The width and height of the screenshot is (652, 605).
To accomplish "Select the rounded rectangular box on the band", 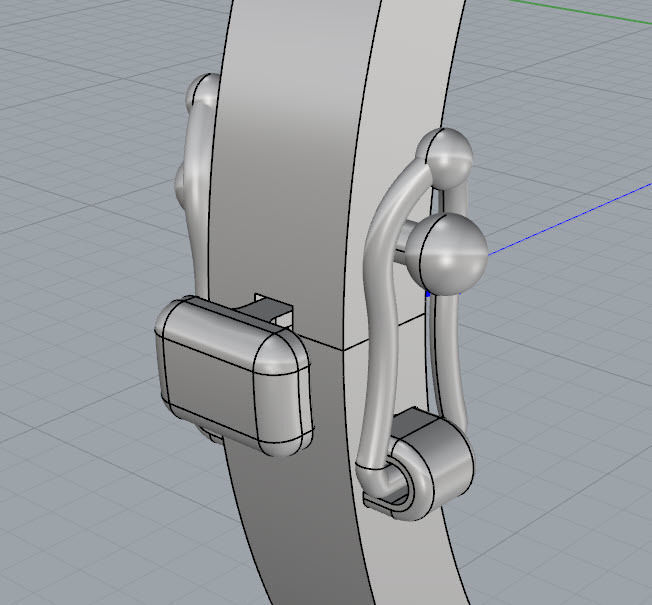I will [x=234, y=376].
